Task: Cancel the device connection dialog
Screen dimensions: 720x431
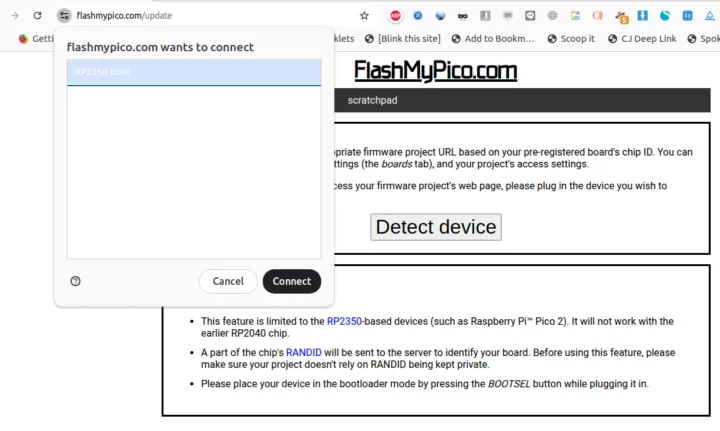Action: tap(228, 281)
